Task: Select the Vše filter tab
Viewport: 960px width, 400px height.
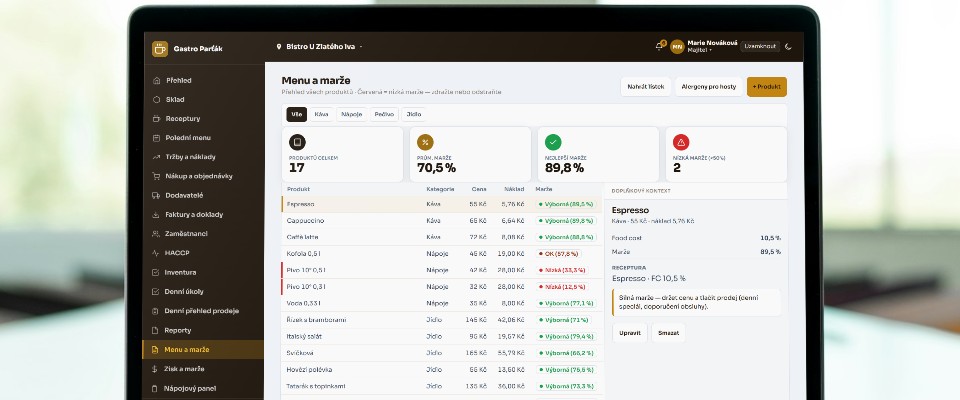Action: pos(296,115)
